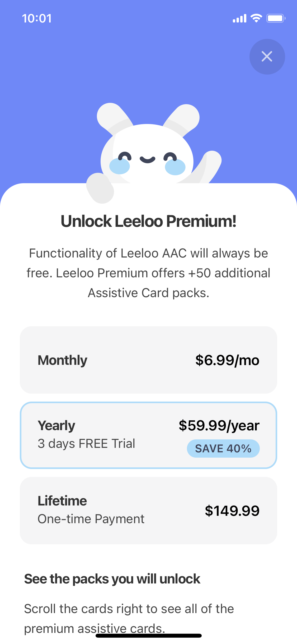Tap the 3 days FREE Trial text
Viewport: 297px width, 644px height.
tap(86, 443)
